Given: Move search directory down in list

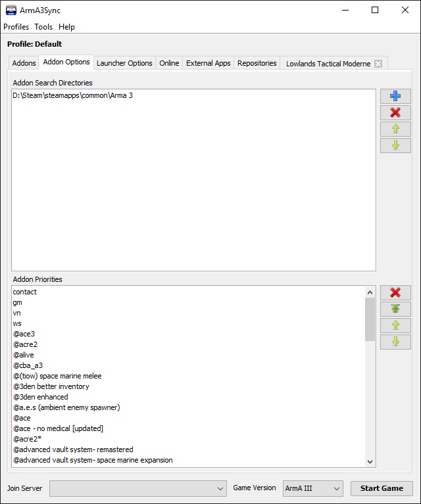Looking at the screenshot, I should (x=395, y=145).
